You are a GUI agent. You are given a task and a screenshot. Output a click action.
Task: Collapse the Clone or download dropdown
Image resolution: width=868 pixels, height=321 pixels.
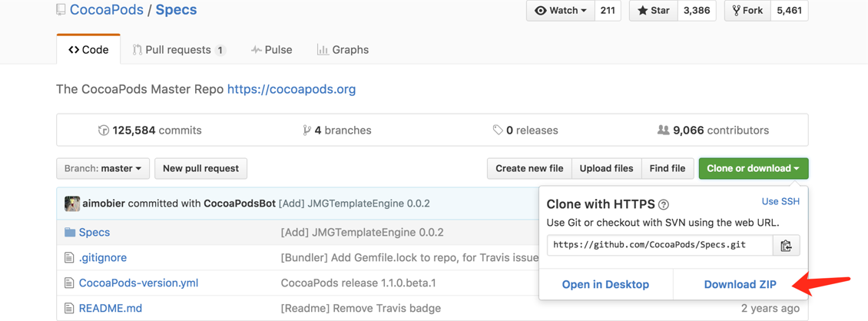753,168
